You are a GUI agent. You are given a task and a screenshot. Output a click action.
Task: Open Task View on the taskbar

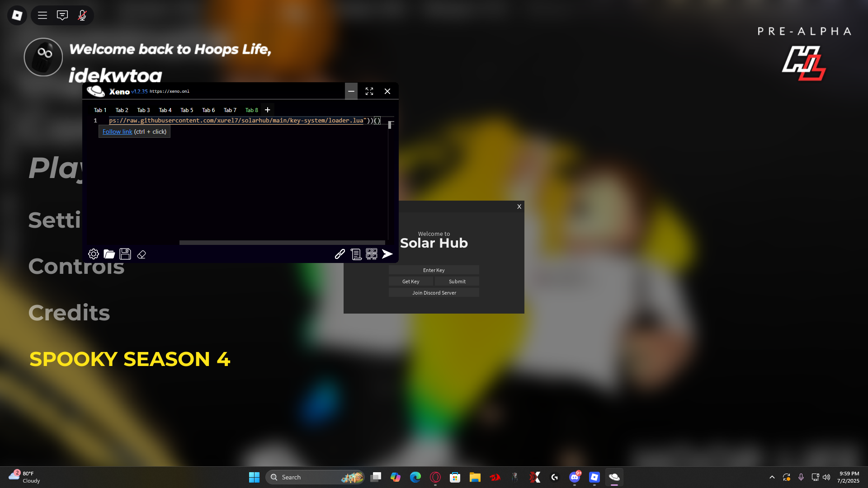[x=376, y=477]
